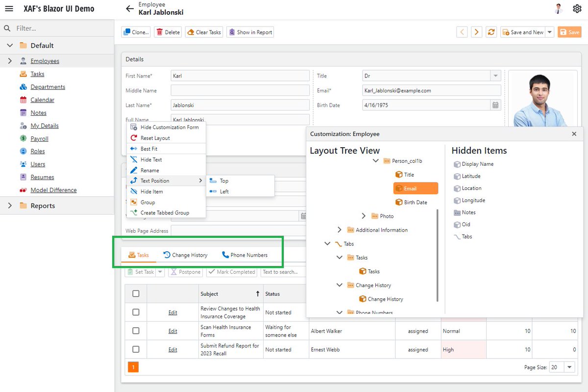Image resolution: width=588 pixels, height=392 pixels.
Task: Select Left text position
Action: click(x=240, y=192)
